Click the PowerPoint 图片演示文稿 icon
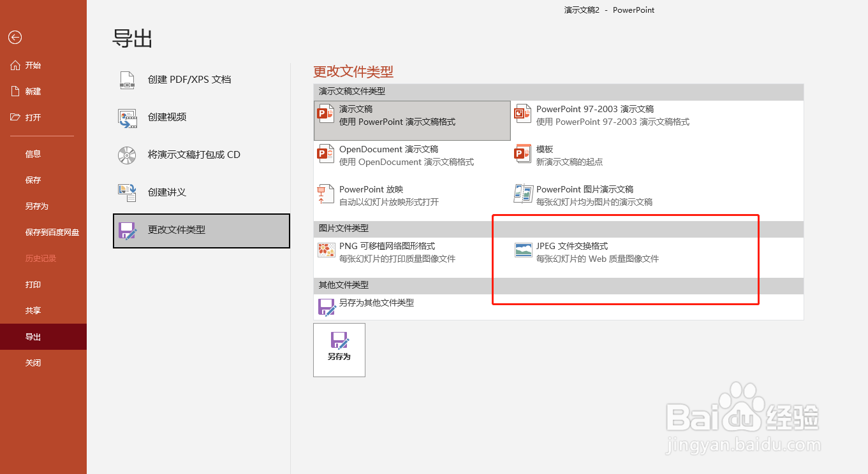 pos(523,195)
